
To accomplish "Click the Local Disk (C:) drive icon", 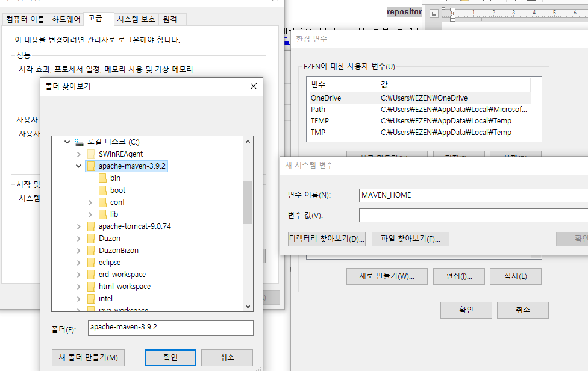I will 79,142.
